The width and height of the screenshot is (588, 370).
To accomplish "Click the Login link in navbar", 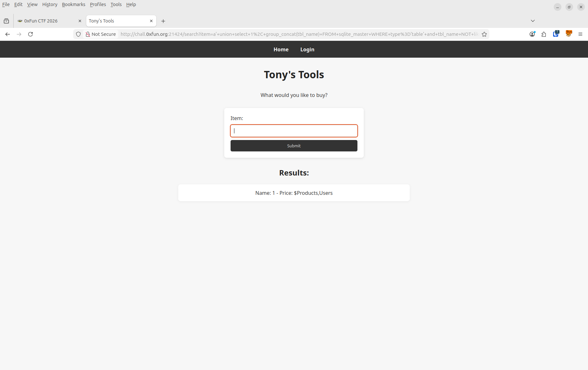I will tap(307, 49).
